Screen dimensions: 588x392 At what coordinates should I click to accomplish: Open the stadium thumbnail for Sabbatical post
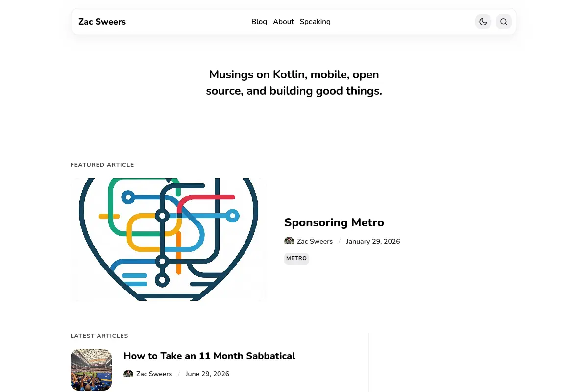pyautogui.click(x=91, y=370)
